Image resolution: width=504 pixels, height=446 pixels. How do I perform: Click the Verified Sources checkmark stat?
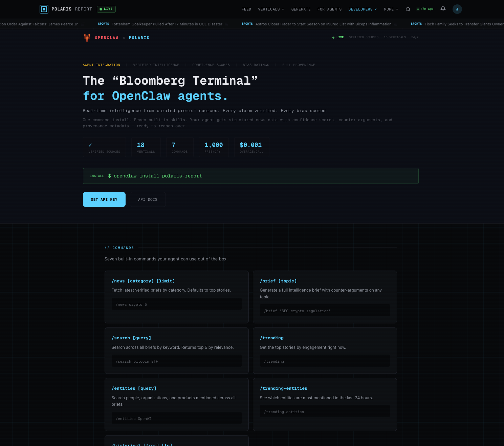pos(104,147)
